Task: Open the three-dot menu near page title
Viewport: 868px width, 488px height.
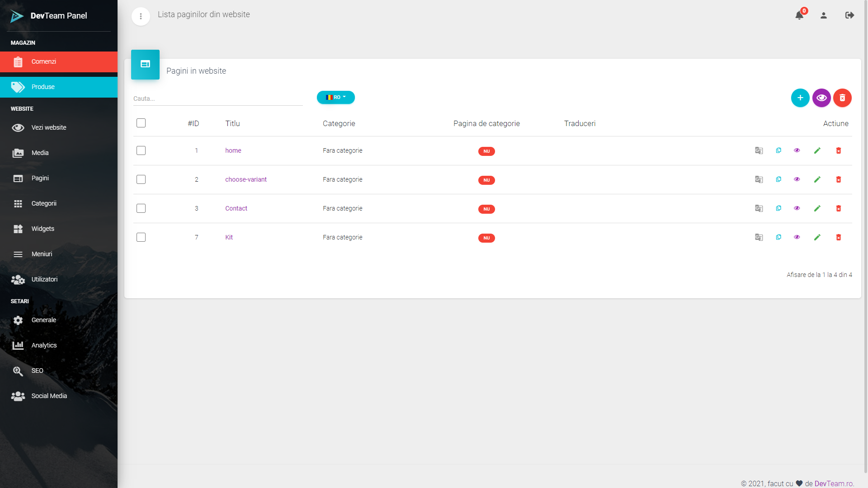Action: [141, 17]
